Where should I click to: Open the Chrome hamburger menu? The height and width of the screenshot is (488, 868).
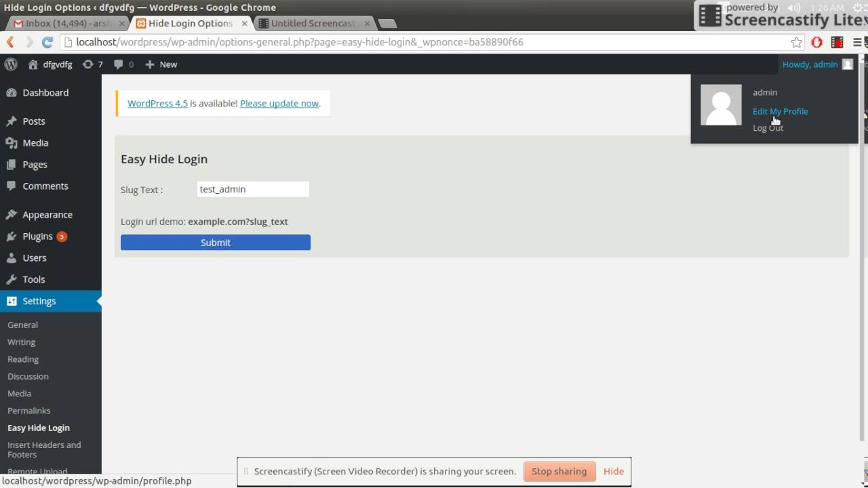(856, 42)
